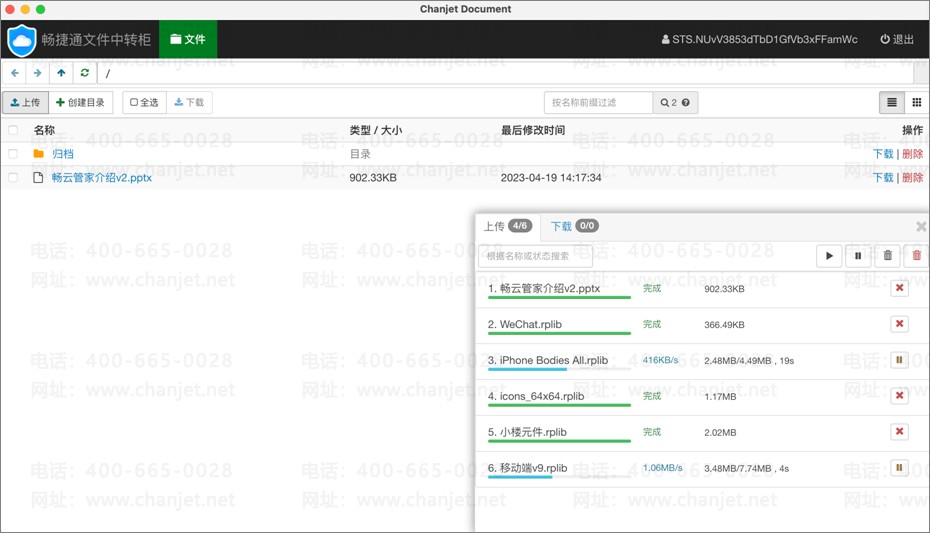Click upload speed 416KB/s text
Viewport: 930px width, 533px height.
pos(660,360)
